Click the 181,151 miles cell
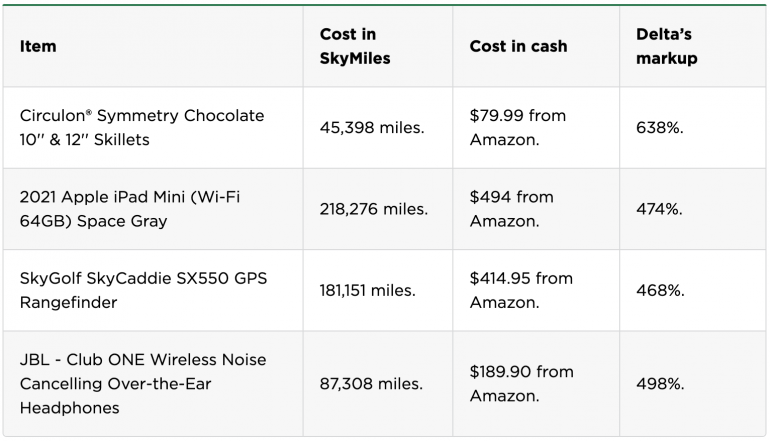 [x=368, y=290]
